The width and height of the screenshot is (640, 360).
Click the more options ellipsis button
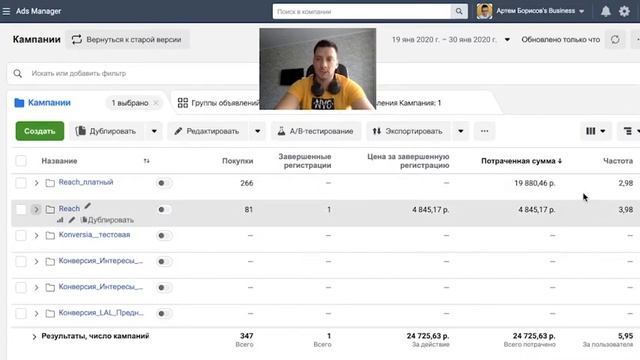point(484,131)
